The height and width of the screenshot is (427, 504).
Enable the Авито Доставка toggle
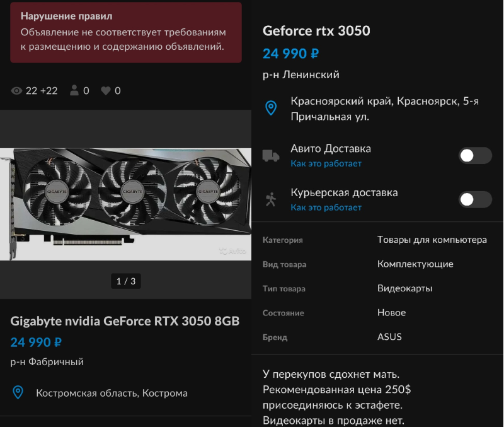click(x=475, y=156)
